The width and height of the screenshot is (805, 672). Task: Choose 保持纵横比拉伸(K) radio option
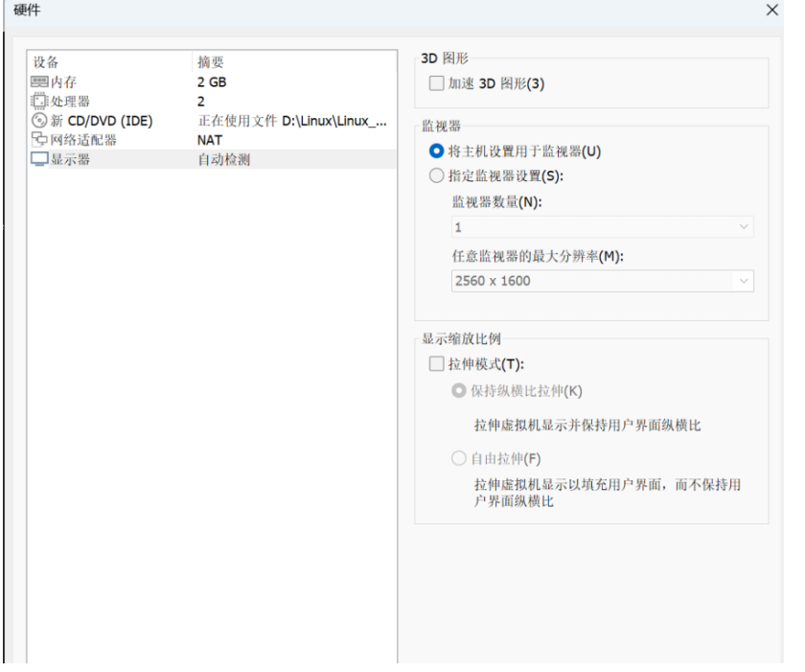(458, 391)
